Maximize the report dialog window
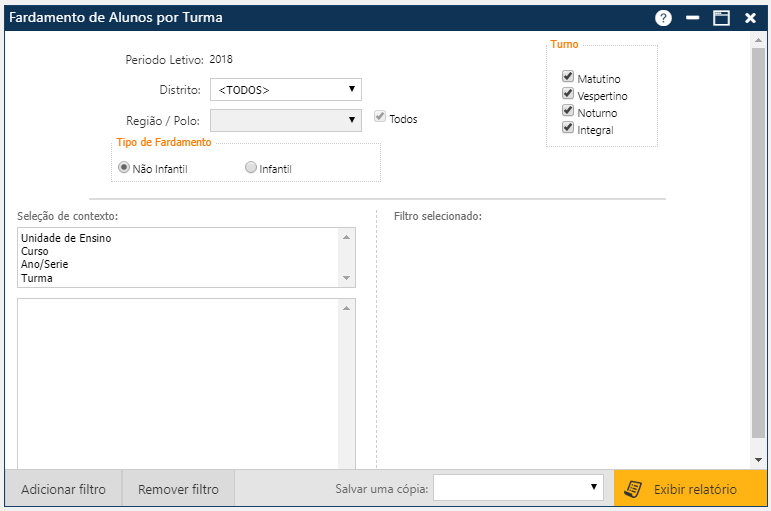Screen dimensions: 771x511 [x=720, y=18]
